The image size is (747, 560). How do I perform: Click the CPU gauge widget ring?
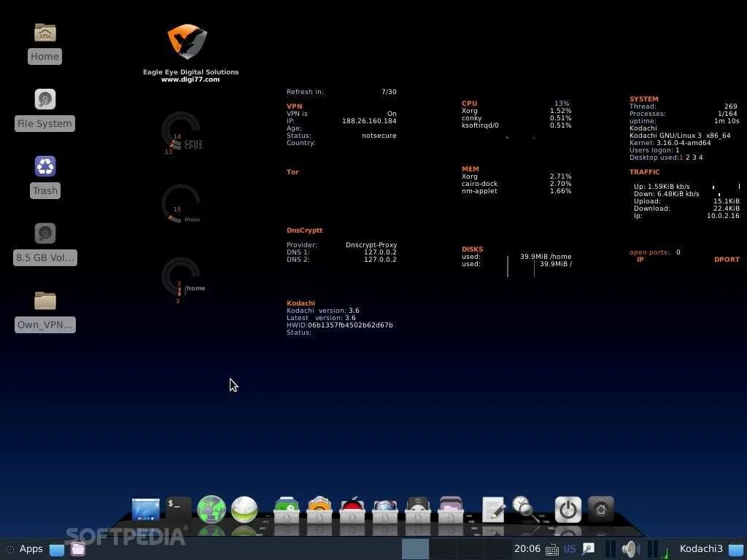(181, 131)
